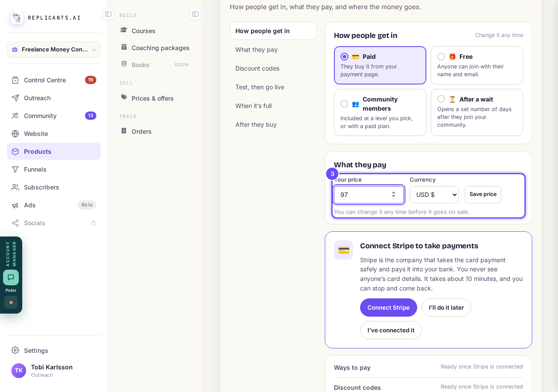Collapse the Products submenu panel icon
Image resolution: width=558 pixels, height=392 pixels.
click(195, 14)
